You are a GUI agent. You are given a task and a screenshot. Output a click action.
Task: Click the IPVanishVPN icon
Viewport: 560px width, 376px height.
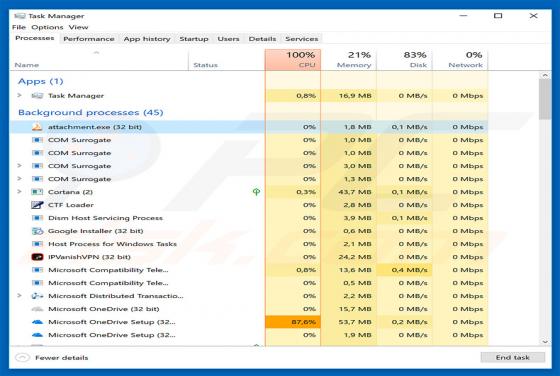37,257
